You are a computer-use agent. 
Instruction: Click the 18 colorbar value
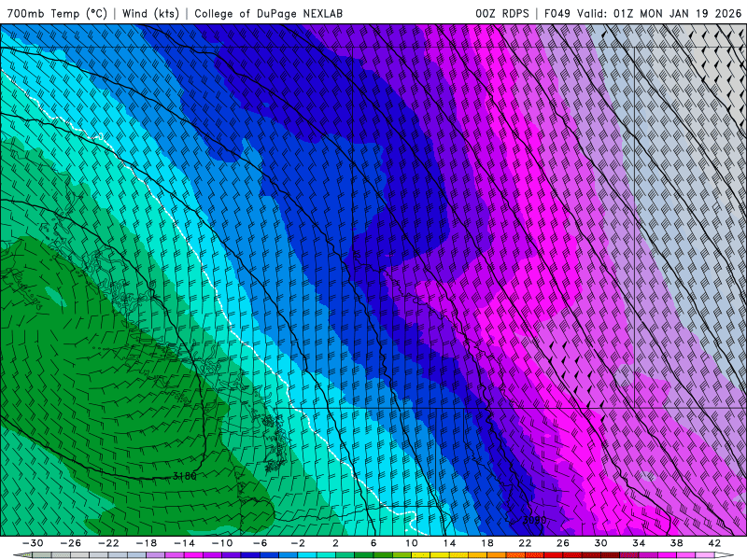coord(486,543)
